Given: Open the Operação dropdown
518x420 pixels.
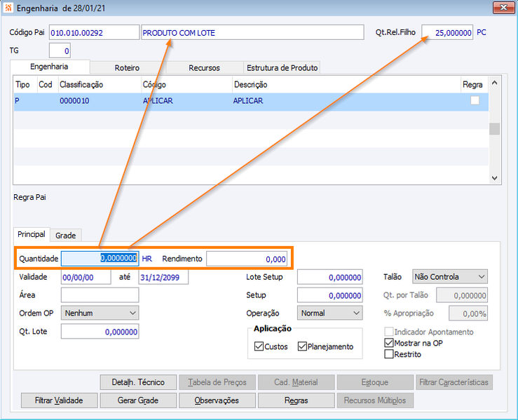Looking at the screenshot, I should pos(329,313).
